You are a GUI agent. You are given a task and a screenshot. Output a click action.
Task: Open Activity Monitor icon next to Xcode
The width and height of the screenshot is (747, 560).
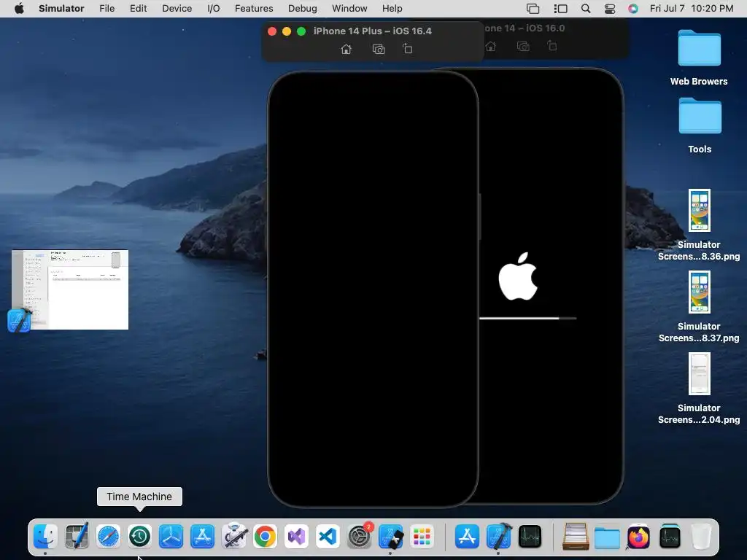(x=530, y=537)
